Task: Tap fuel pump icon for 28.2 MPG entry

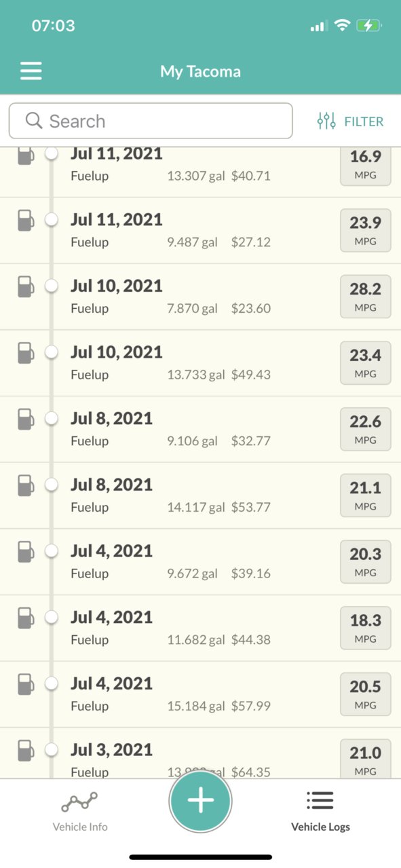Action: (x=25, y=287)
